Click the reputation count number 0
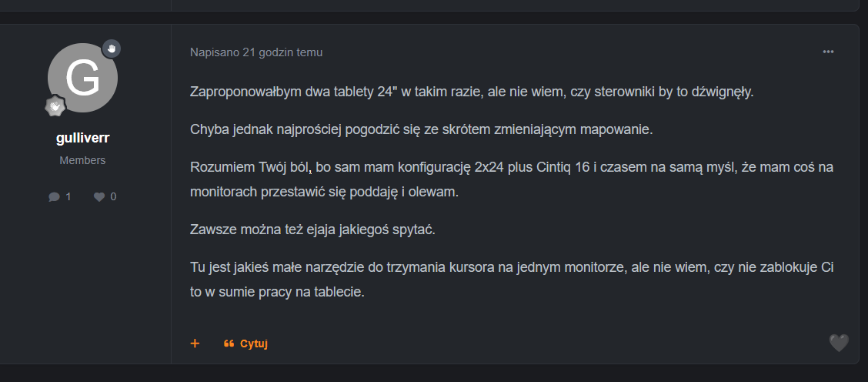 point(113,196)
